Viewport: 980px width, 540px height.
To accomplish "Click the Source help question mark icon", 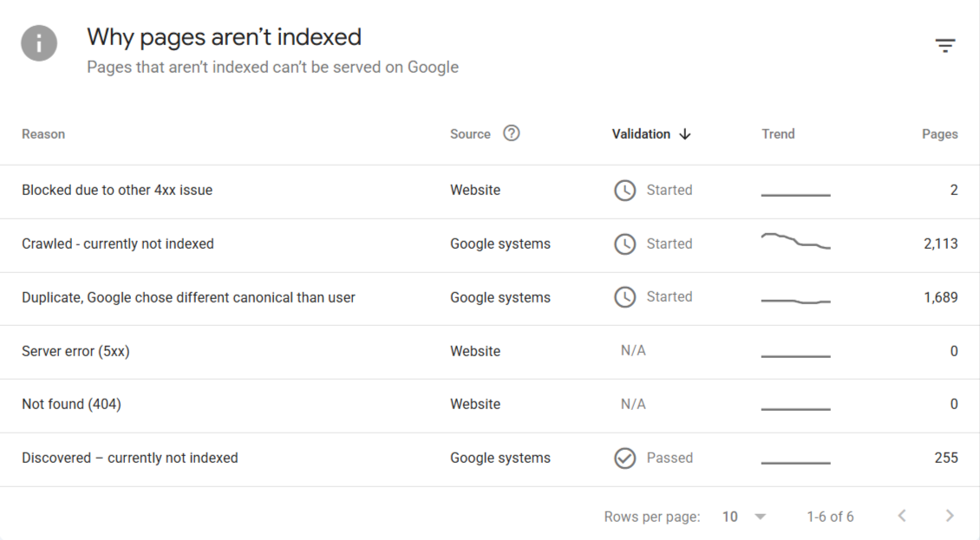I will tap(512, 133).
